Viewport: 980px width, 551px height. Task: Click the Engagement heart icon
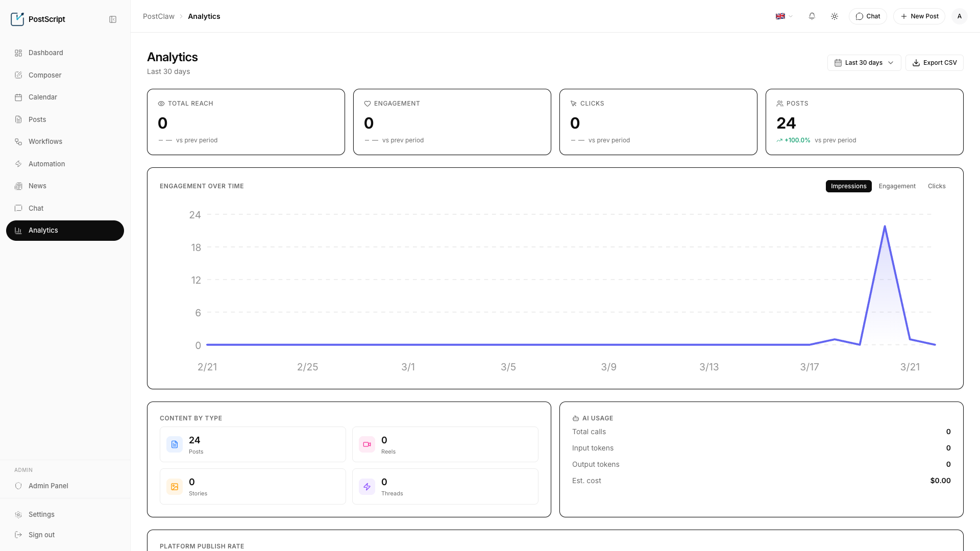(x=367, y=104)
